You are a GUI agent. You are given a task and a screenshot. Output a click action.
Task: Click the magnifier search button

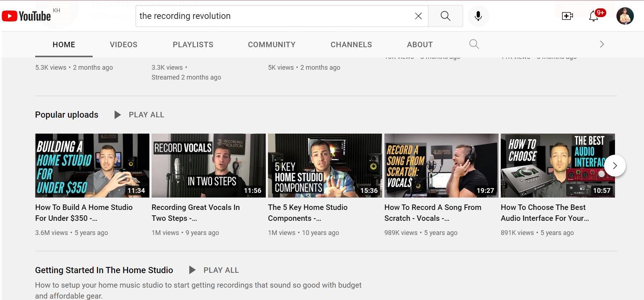click(x=445, y=16)
